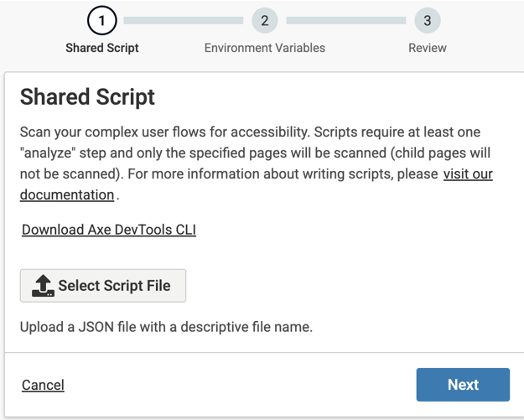Click the Cancel link
Screen dimensions: 524x420
click(43, 385)
